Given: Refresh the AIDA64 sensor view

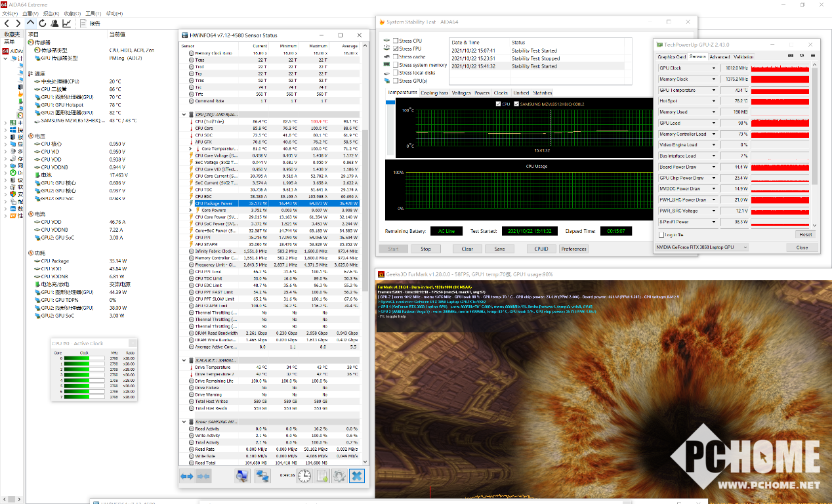Looking at the screenshot, I should click(42, 24).
